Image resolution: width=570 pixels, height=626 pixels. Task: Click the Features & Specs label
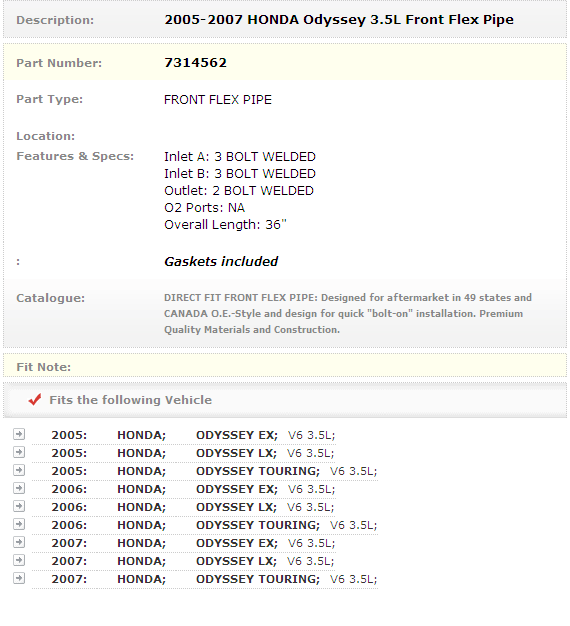pyautogui.click(x=75, y=156)
